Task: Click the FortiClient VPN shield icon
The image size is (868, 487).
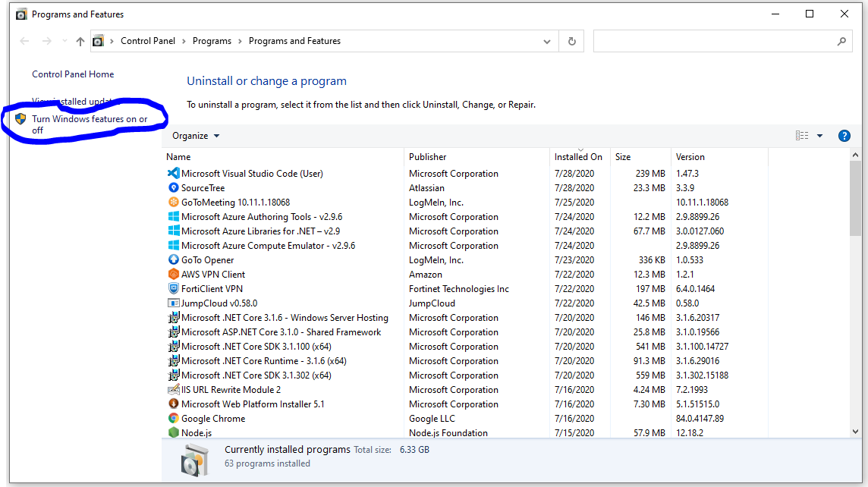Action: tap(173, 288)
